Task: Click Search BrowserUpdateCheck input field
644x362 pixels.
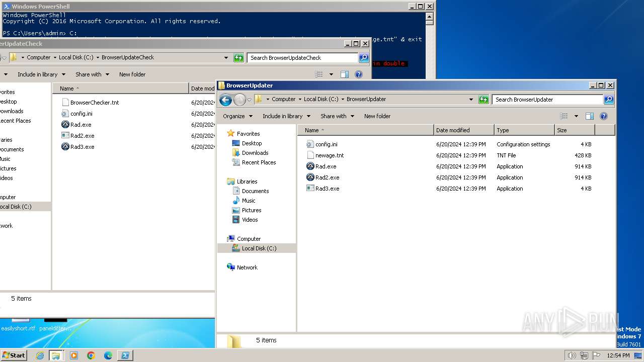Action: pyautogui.click(x=302, y=58)
